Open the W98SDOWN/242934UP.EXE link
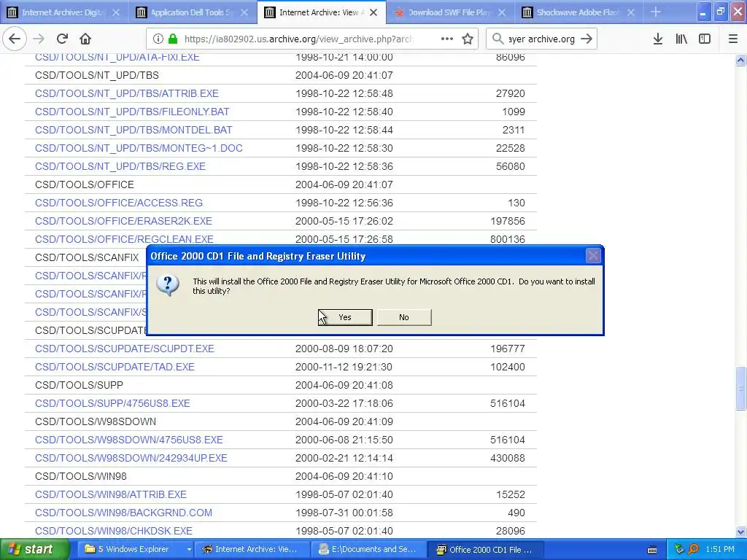This screenshot has height=560, width=747. click(131, 458)
